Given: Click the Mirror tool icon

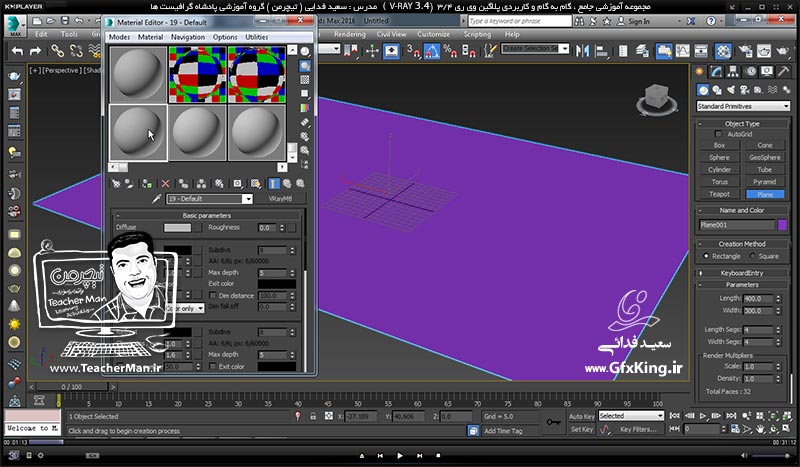Looking at the screenshot, I should (582, 51).
